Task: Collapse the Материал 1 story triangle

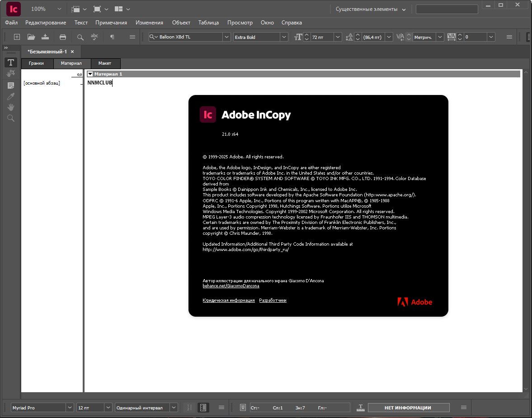Action: 90,74
